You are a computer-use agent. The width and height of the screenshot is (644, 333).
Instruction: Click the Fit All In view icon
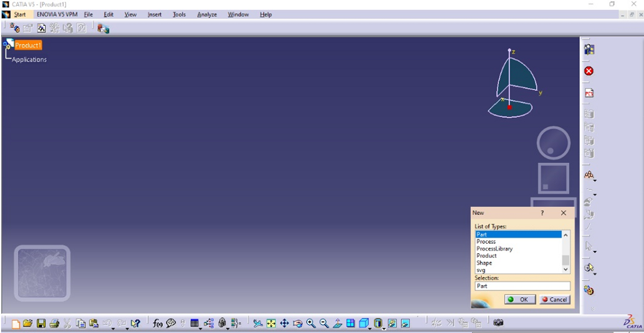tap(271, 323)
